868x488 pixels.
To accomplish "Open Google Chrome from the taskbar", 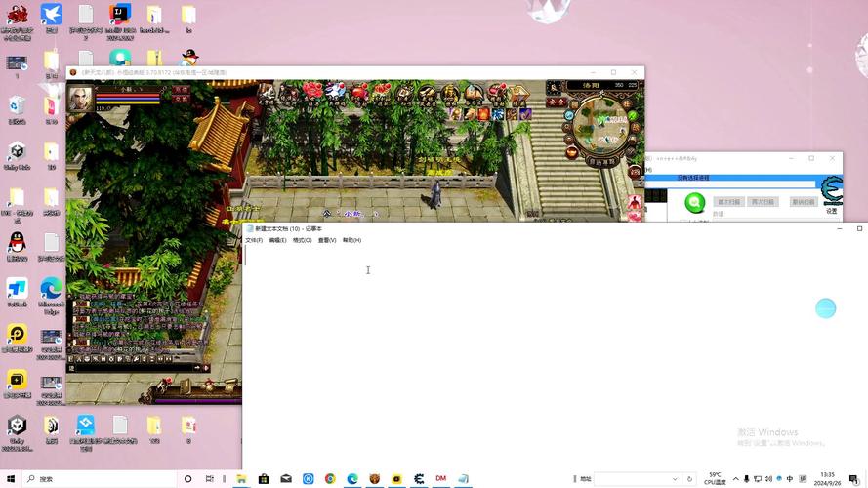I will tap(330, 478).
